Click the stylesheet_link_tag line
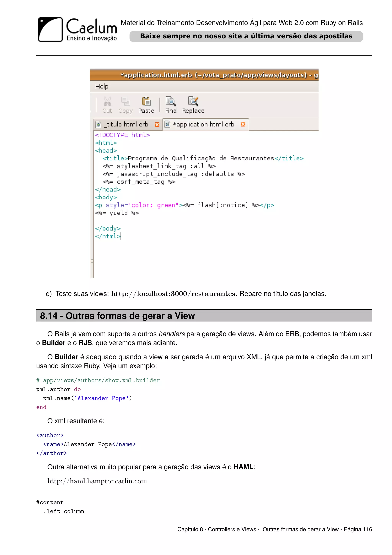This screenshot has width=392, height=555. pyautogui.click(x=159, y=166)
